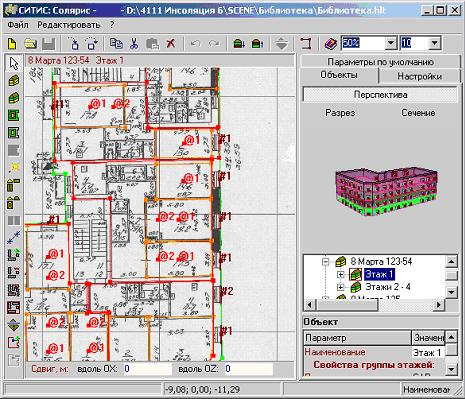This screenshot has height=399, width=465.
Task: Click the 3D building perspective preview
Action: pos(386,193)
